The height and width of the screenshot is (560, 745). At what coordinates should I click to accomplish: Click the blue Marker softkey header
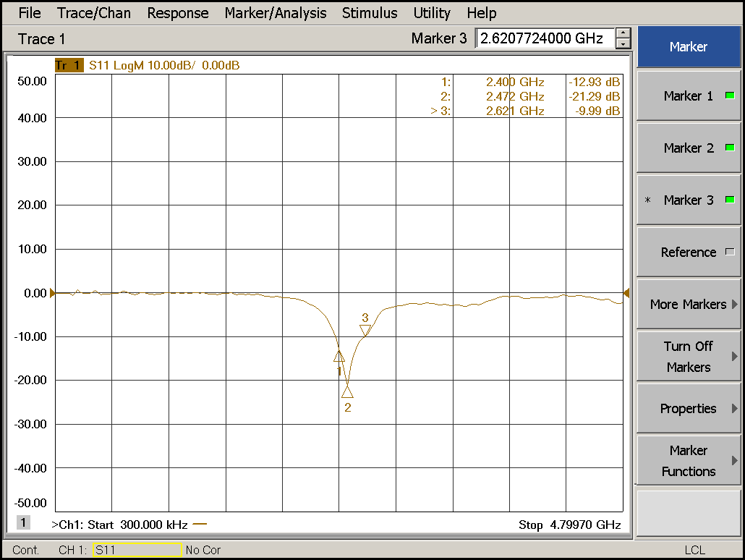pyautogui.click(x=689, y=46)
